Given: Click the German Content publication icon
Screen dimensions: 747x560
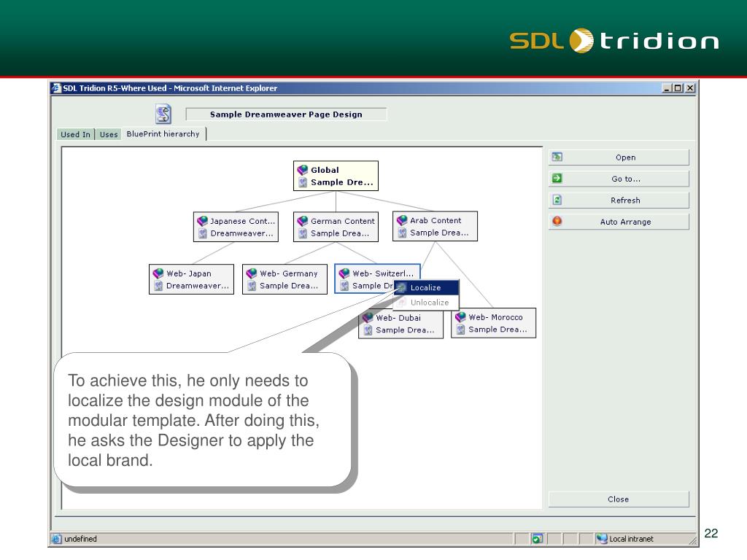Looking at the screenshot, I should pos(303,221).
